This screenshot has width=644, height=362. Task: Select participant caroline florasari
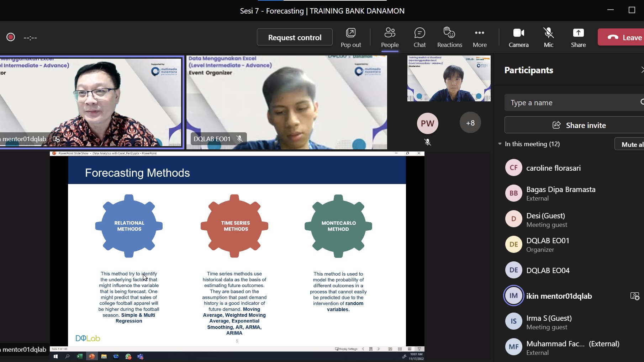pyautogui.click(x=553, y=168)
